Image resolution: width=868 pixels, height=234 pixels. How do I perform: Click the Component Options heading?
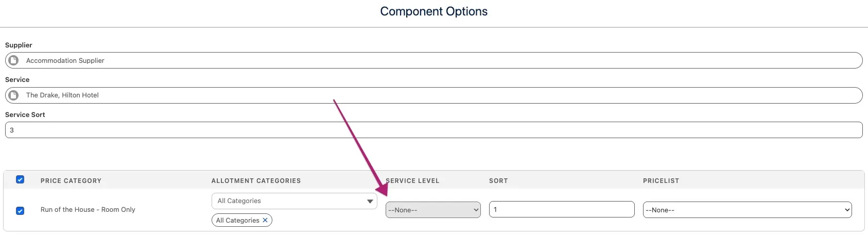tap(433, 11)
